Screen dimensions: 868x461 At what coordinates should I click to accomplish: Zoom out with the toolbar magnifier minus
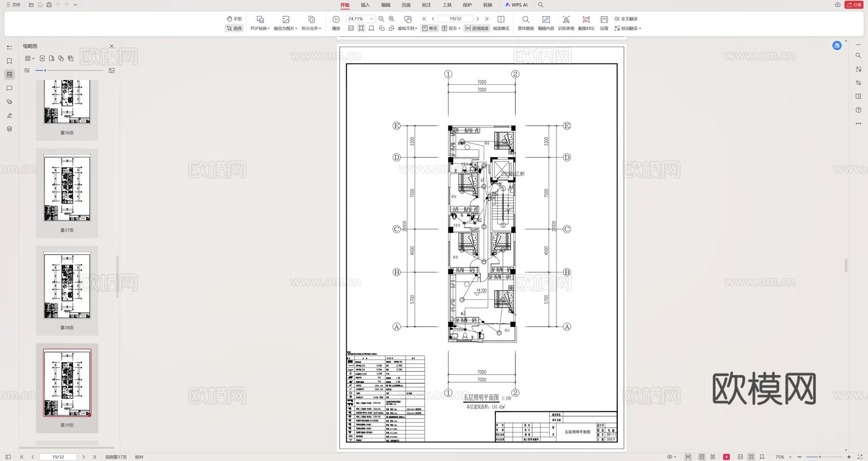pyautogui.click(x=381, y=19)
